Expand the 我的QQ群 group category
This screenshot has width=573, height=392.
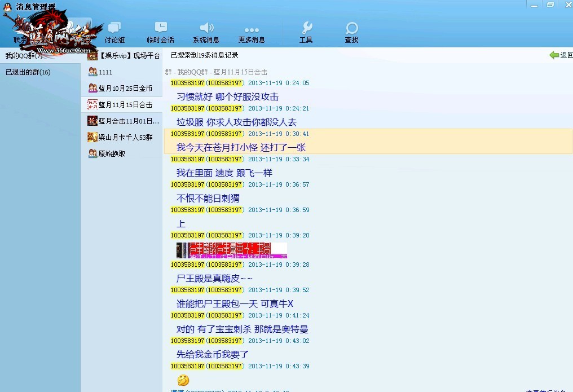coord(24,56)
